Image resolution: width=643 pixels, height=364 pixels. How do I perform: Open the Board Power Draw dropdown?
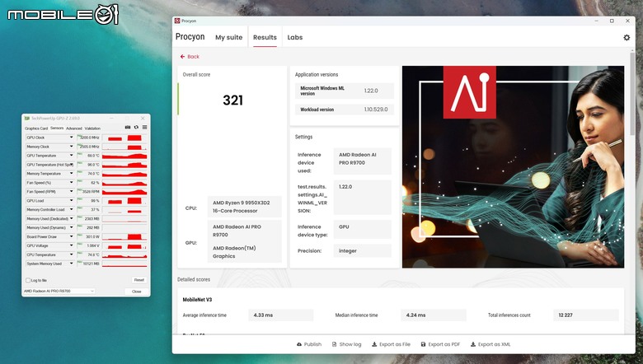coord(71,236)
